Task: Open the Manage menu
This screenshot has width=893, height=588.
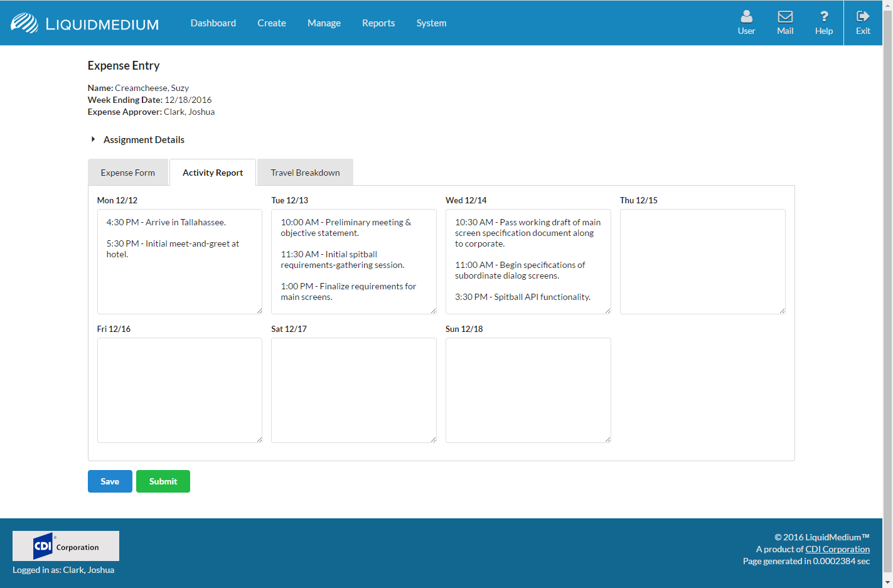Action: pos(324,23)
